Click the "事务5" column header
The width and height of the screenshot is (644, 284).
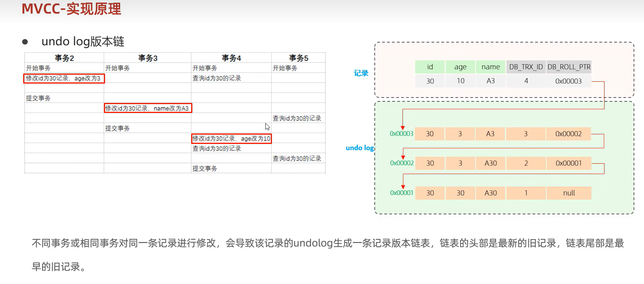click(299, 58)
